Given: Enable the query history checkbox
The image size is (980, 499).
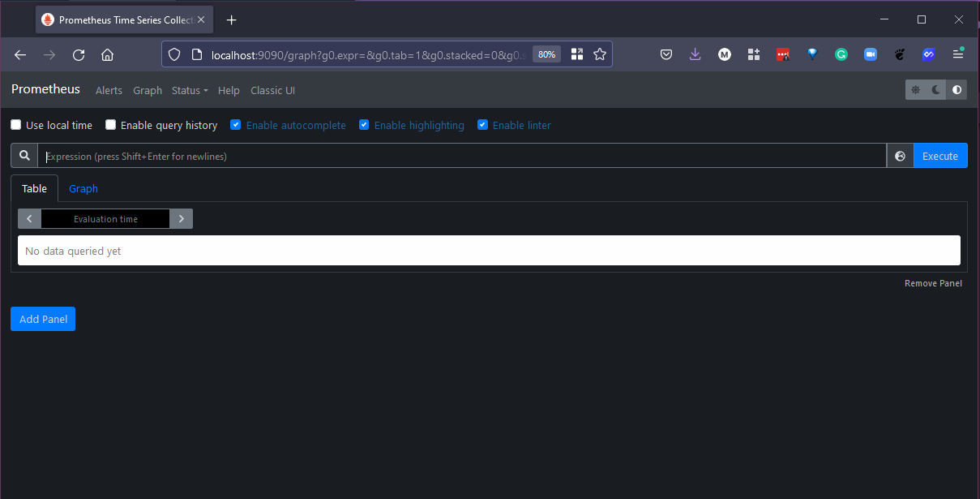Looking at the screenshot, I should point(111,125).
